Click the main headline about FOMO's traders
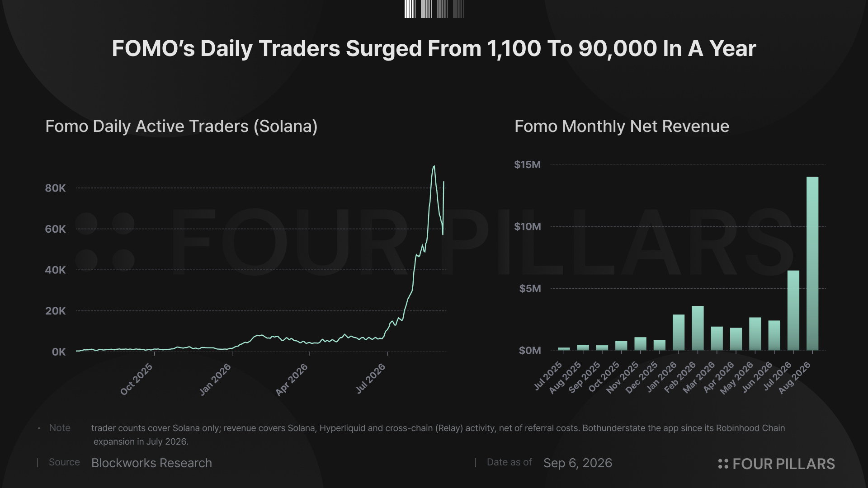The width and height of the screenshot is (868, 488). 434,48
